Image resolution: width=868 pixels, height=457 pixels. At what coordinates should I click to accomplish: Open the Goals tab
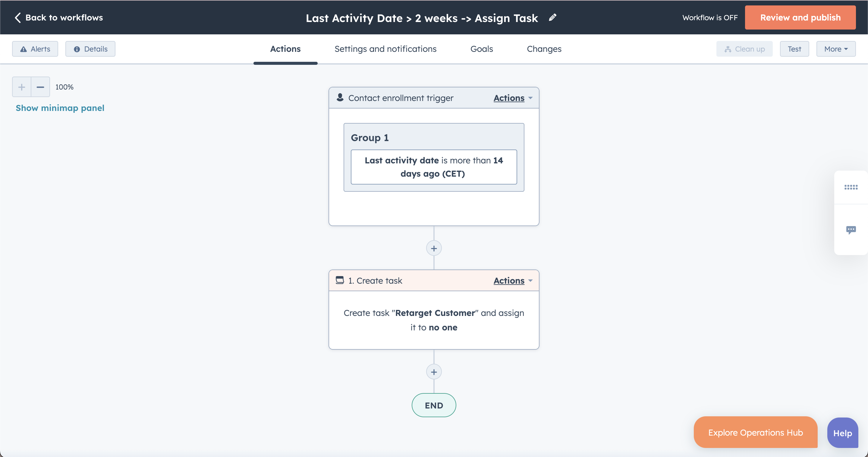pyautogui.click(x=481, y=49)
